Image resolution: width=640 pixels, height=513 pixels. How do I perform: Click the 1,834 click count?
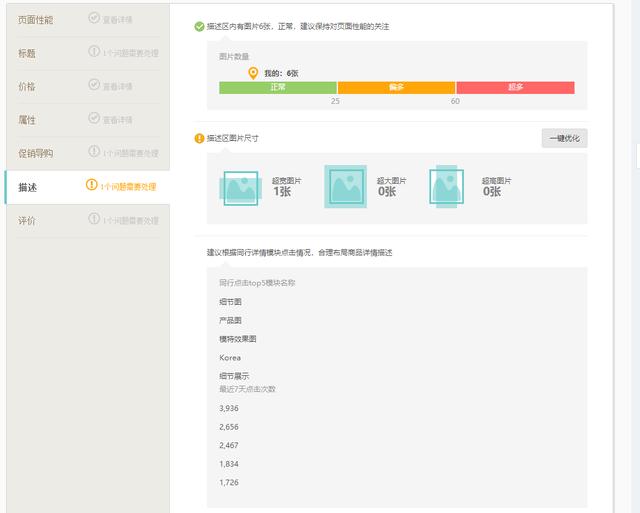229,464
